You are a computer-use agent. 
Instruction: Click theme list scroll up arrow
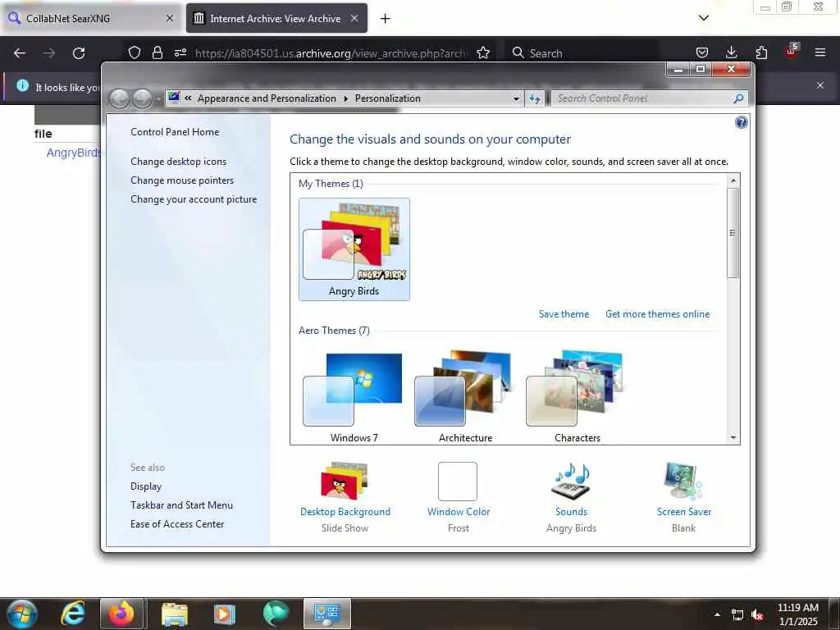pyautogui.click(x=733, y=180)
